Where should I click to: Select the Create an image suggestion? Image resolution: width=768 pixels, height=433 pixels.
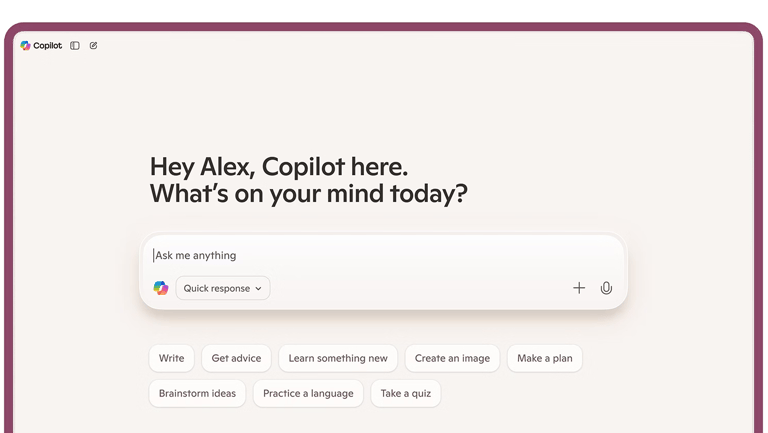(452, 358)
